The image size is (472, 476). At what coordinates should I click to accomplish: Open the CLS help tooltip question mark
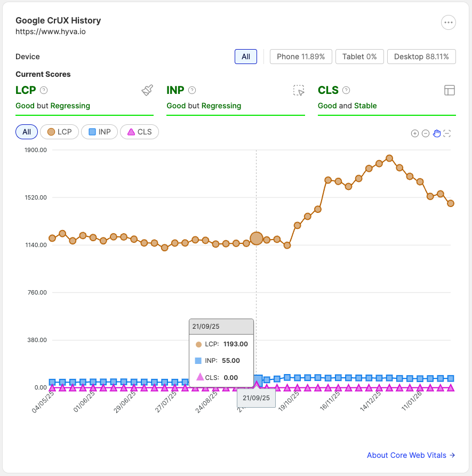346,90
